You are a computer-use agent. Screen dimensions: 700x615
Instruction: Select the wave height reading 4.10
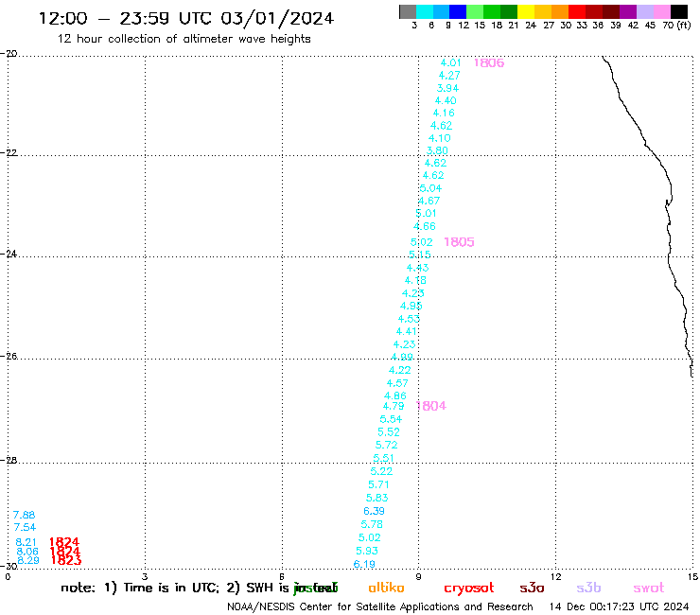click(x=440, y=138)
